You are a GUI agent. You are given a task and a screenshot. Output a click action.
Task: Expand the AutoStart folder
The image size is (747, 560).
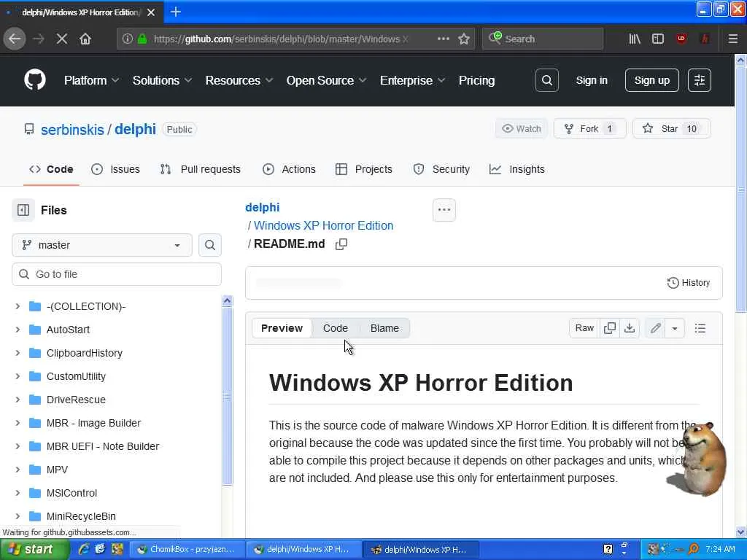(x=18, y=330)
